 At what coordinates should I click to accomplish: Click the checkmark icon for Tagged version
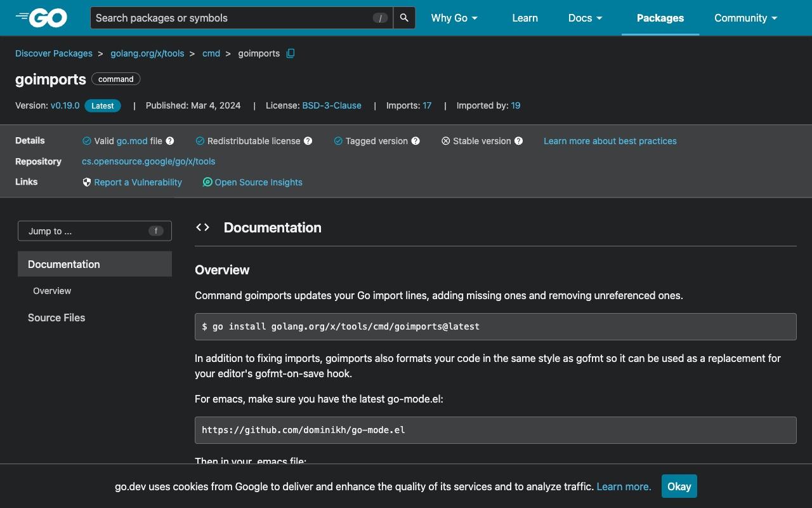[x=338, y=141]
